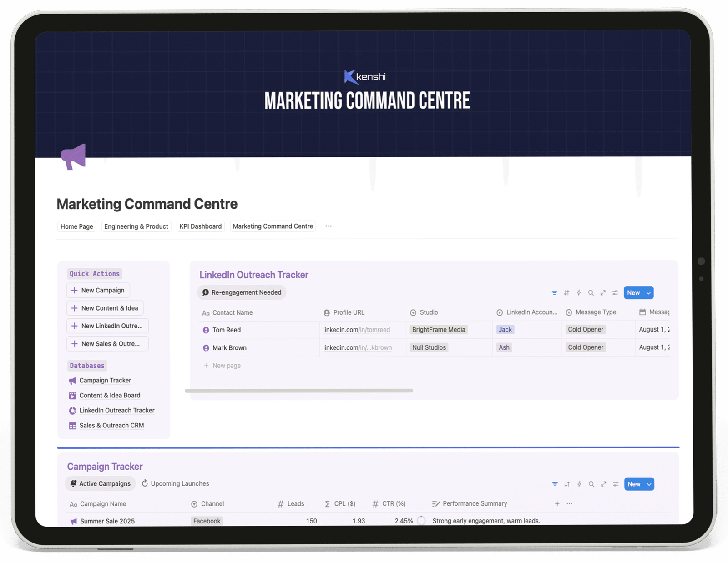Expand breadcrumb ellipsis after Marketing Command Centre
The image size is (728, 563).
[329, 226]
